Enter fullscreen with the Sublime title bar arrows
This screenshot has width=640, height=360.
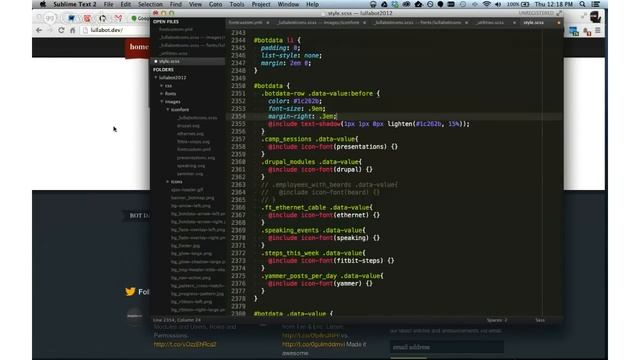pos(559,13)
